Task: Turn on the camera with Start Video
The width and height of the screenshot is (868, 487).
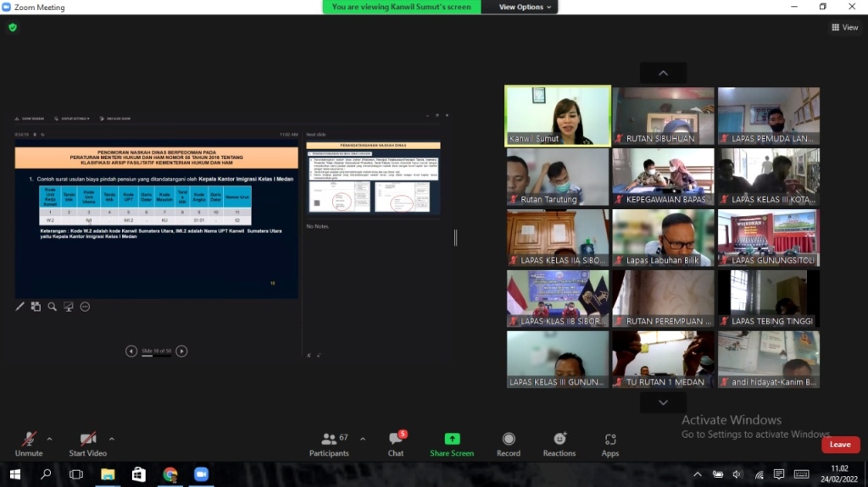Action: point(88,444)
